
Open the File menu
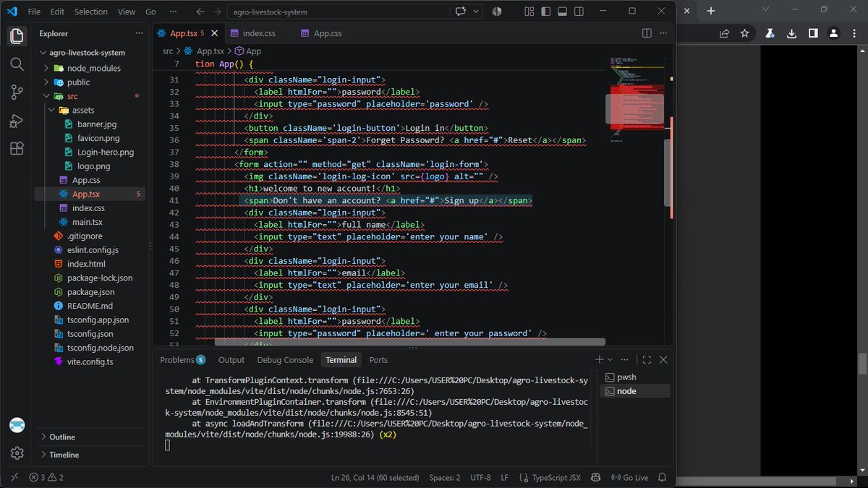34,12
